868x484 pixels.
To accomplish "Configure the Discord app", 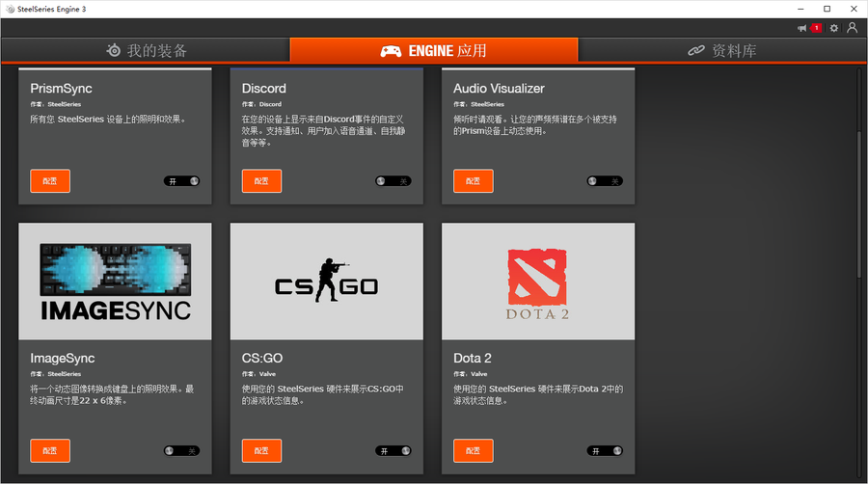I will [261, 181].
